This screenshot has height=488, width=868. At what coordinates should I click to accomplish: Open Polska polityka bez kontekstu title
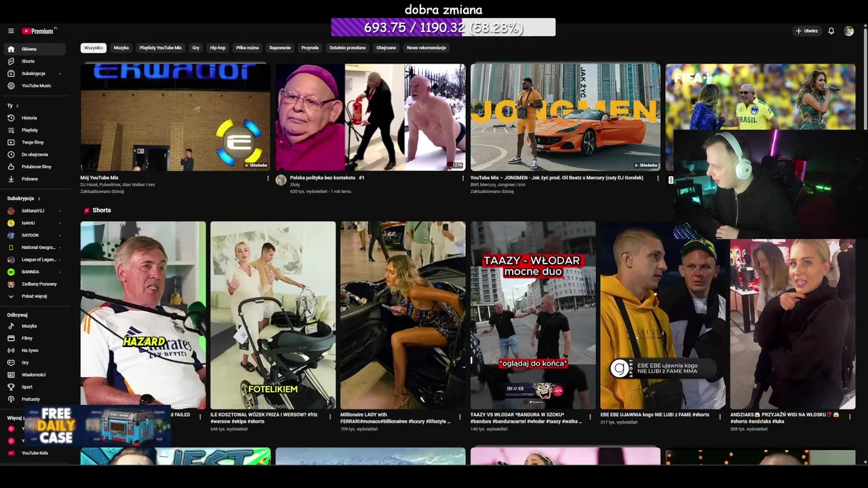pyautogui.click(x=328, y=178)
